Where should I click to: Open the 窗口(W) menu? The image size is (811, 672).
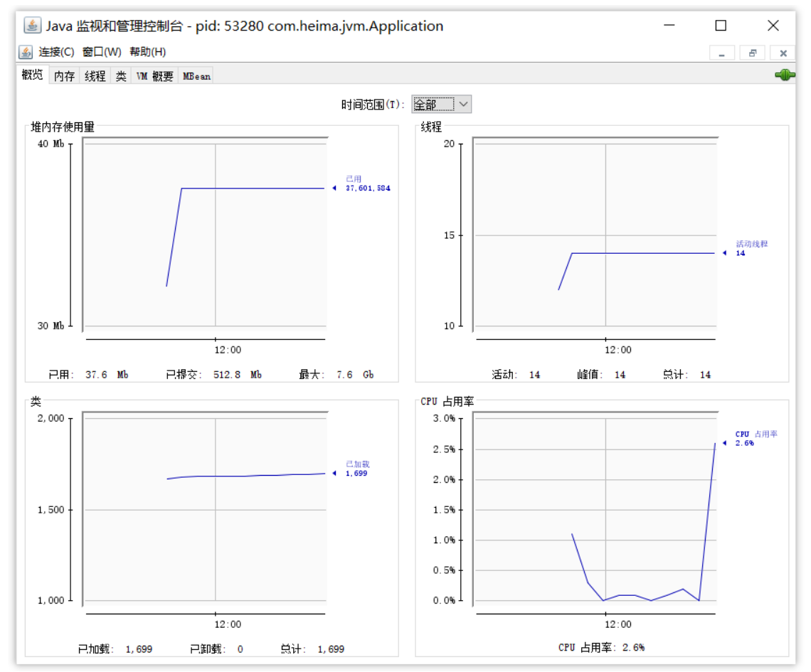click(x=102, y=52)
